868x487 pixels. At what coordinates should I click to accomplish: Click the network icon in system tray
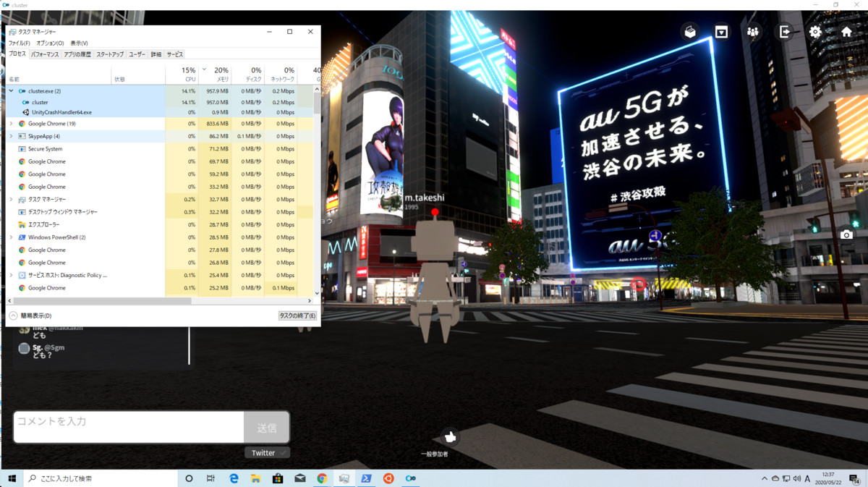pos(786,478)
